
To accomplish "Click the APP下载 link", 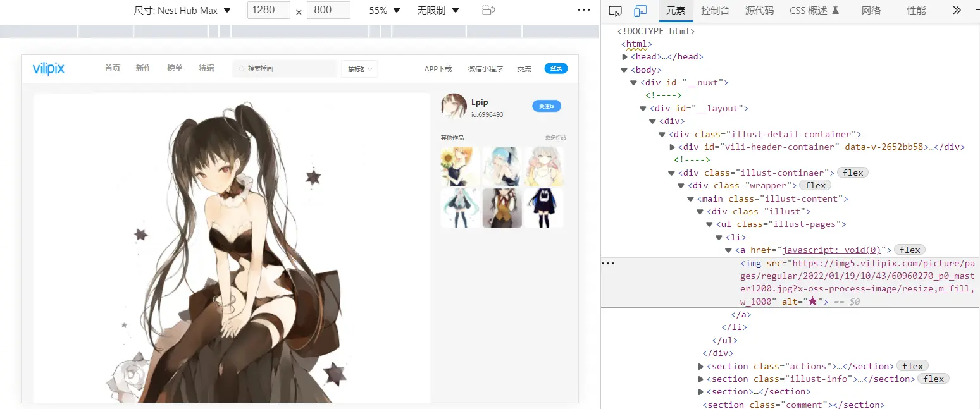I will coord(438,69).
